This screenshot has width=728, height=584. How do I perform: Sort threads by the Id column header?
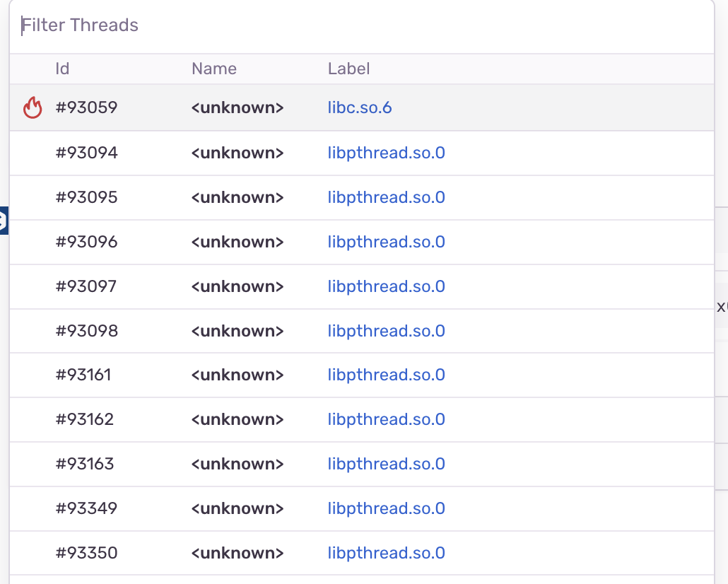(x=62, y=69)
